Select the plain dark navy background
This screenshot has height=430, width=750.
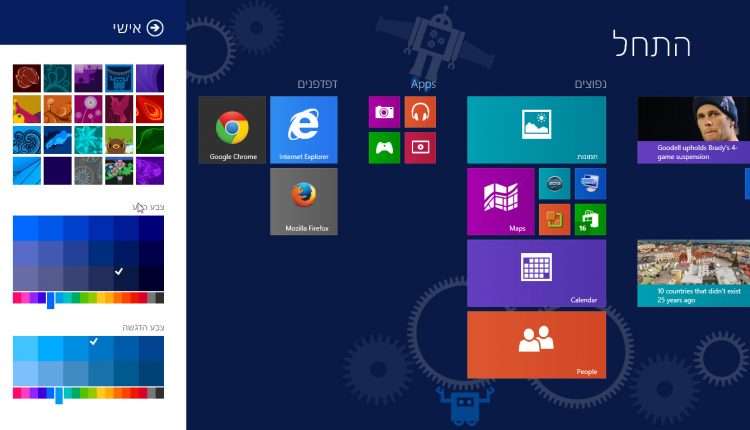[x=57, y=171]
